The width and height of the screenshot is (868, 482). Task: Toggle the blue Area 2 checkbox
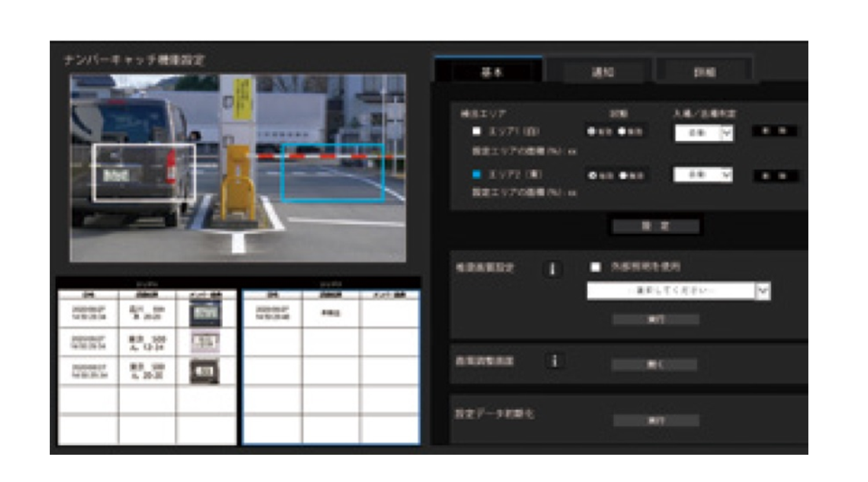pos(476,174)
